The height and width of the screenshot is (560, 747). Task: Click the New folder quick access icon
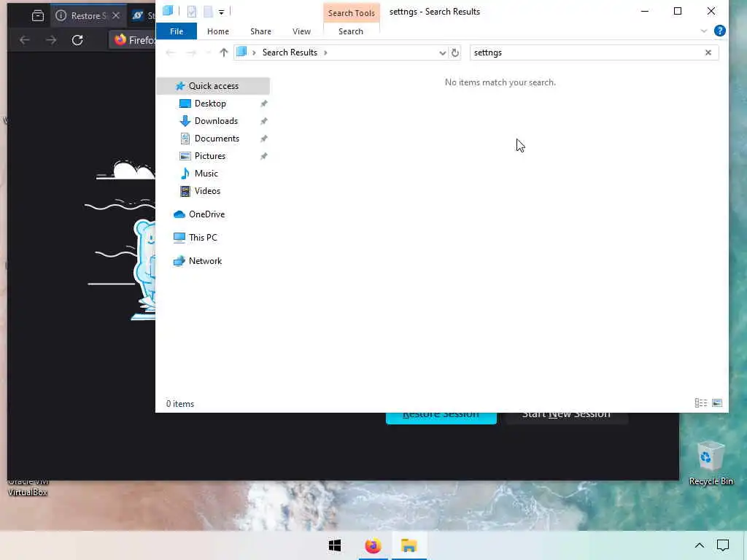coord(208,12)
